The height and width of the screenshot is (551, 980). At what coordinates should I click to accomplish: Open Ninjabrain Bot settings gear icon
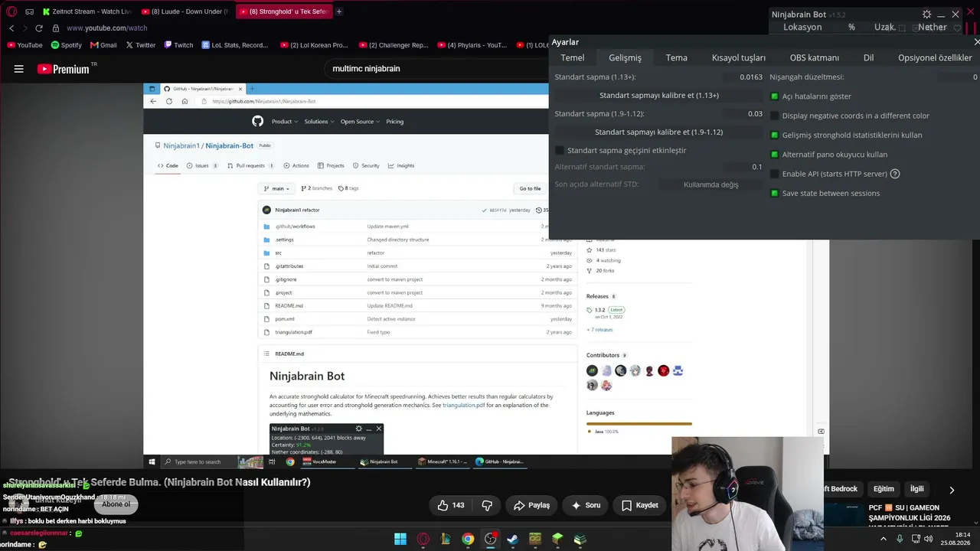tap(926, 15)
